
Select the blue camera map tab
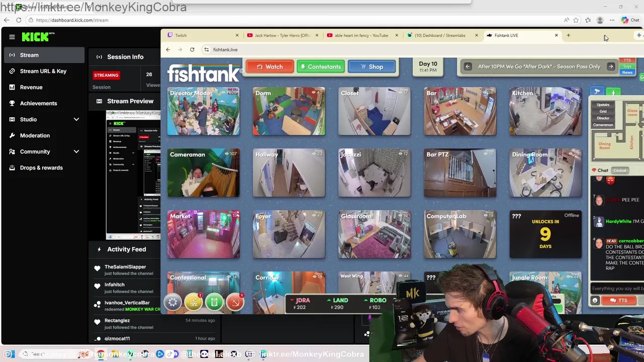(597, 92)
